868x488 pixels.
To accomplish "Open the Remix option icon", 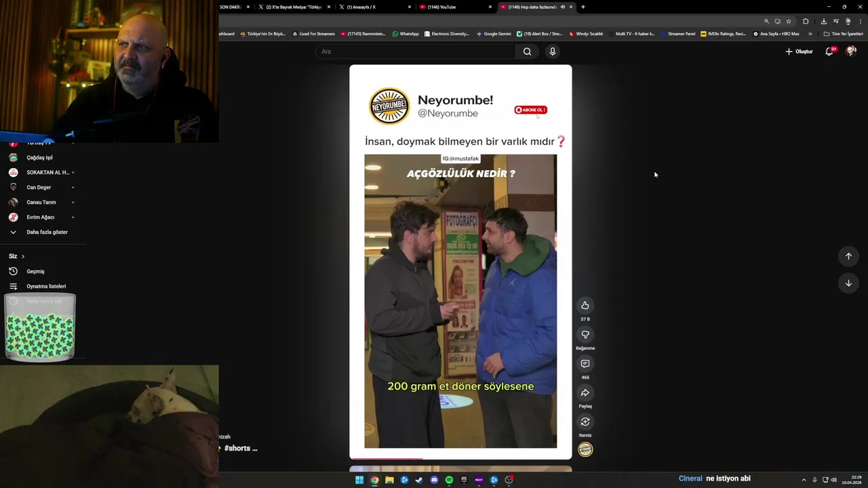I will (x=585, y=422).
